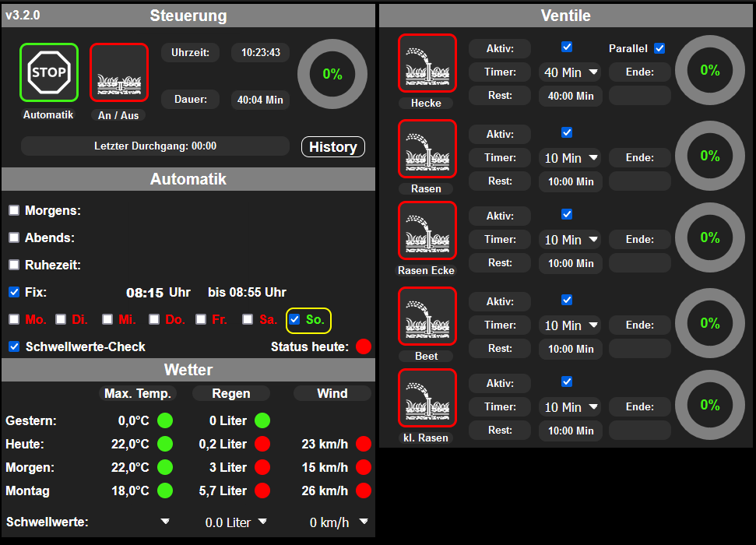The image size is (756, 545).
Task: Click green Gestern temperature status dot
Action: coord(165,420)
